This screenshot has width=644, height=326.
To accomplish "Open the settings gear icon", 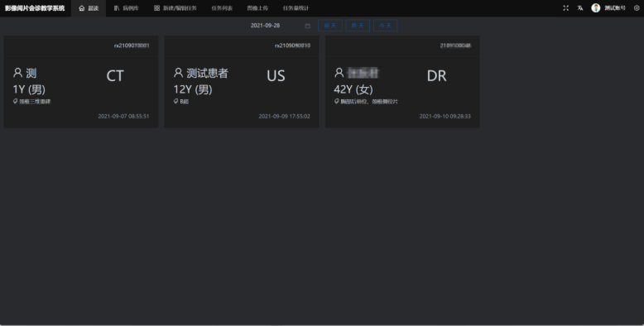I will (637, 8).
